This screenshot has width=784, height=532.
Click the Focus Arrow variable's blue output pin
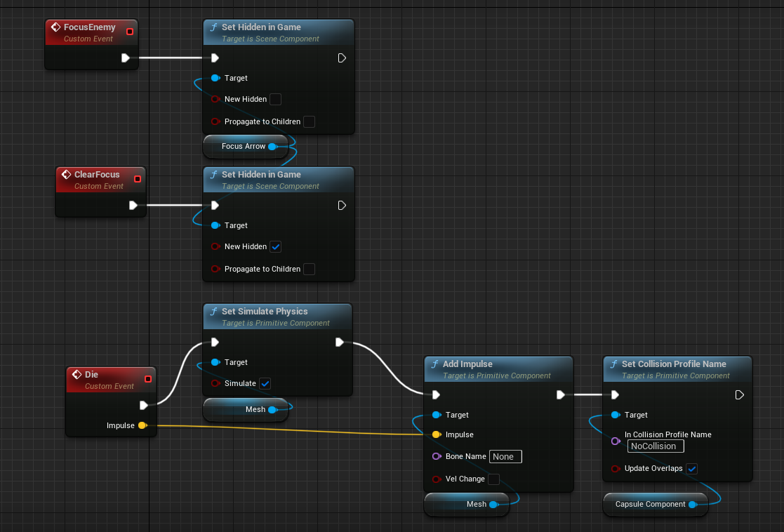tap(272, 147)
